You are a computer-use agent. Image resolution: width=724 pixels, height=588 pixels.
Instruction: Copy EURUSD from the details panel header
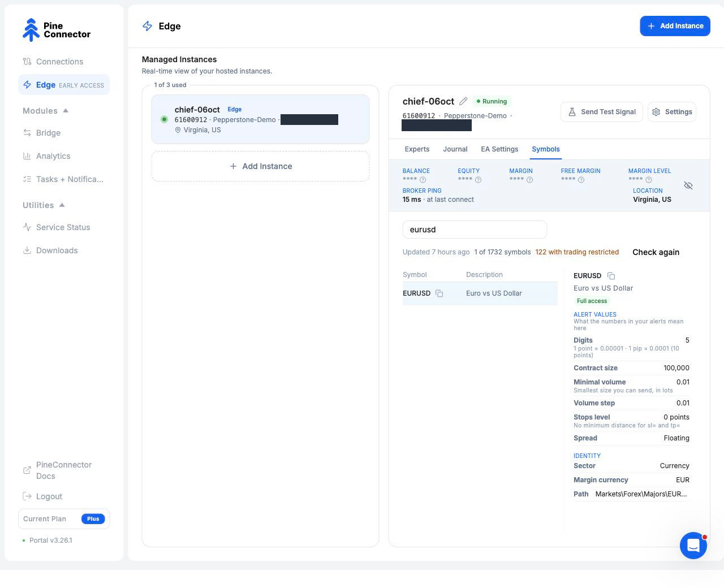point(611,276)
